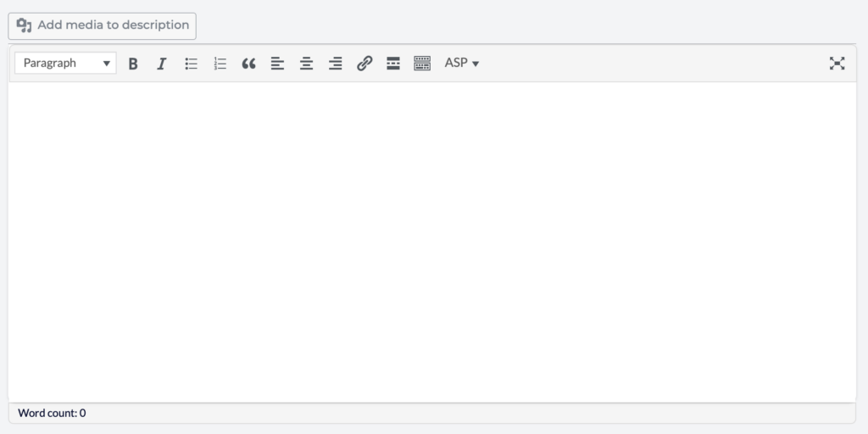Viewport: 868px width, 434px height.
Task: Insert the Read More tag
Action: 393,64
